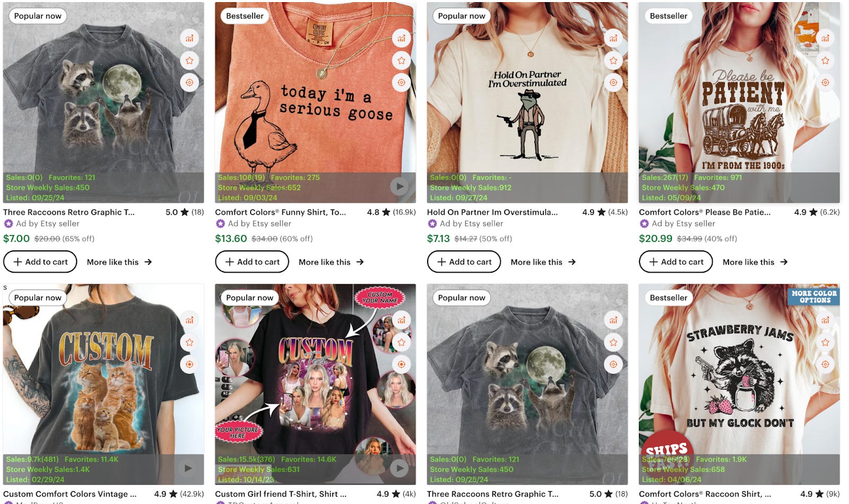Click the chart analytics icon on Three Raccoons shirt

point(189,38)
